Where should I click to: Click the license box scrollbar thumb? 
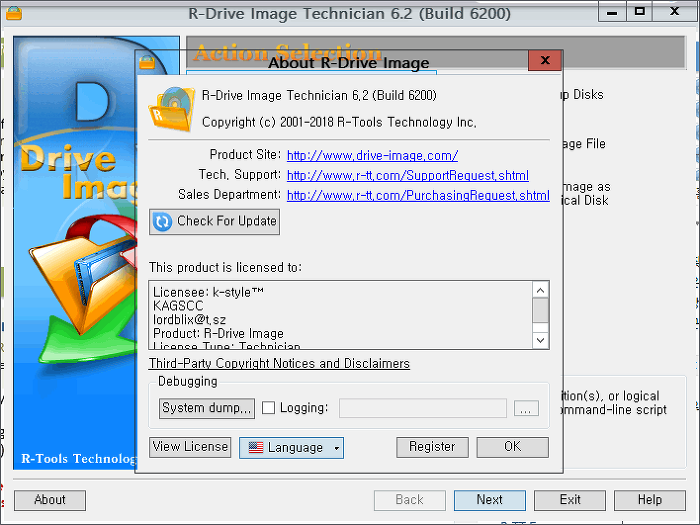pos(541,310)
